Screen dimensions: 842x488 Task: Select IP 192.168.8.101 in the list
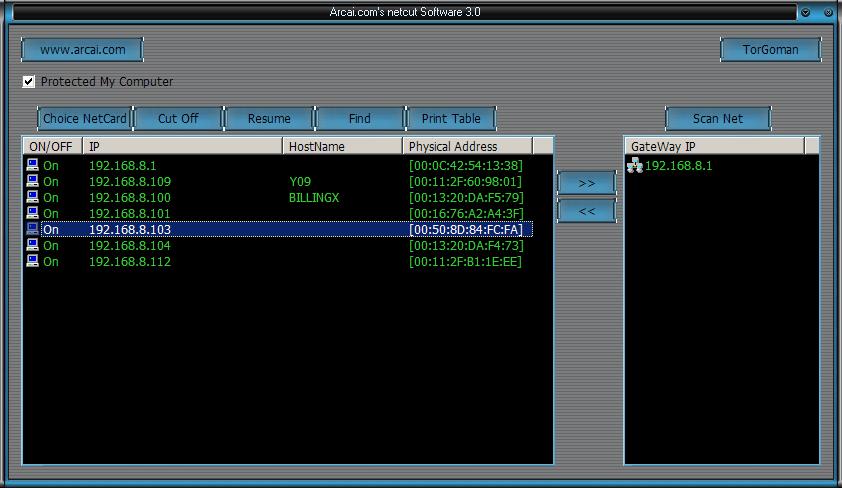point(130,214)
